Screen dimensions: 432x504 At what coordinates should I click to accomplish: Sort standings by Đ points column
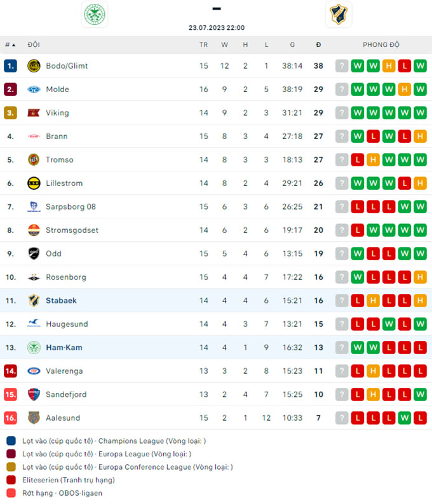click(x=318, y=44)
